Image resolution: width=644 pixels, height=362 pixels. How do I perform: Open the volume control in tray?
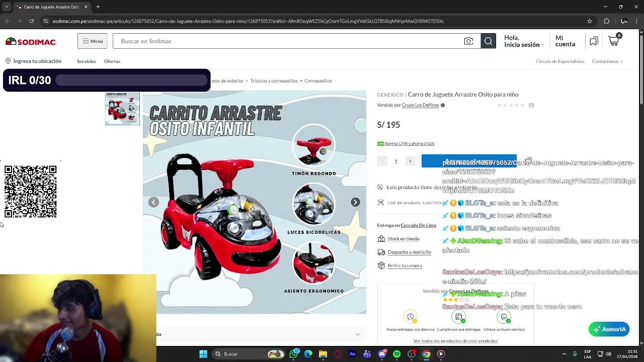[x=609, y=354]
